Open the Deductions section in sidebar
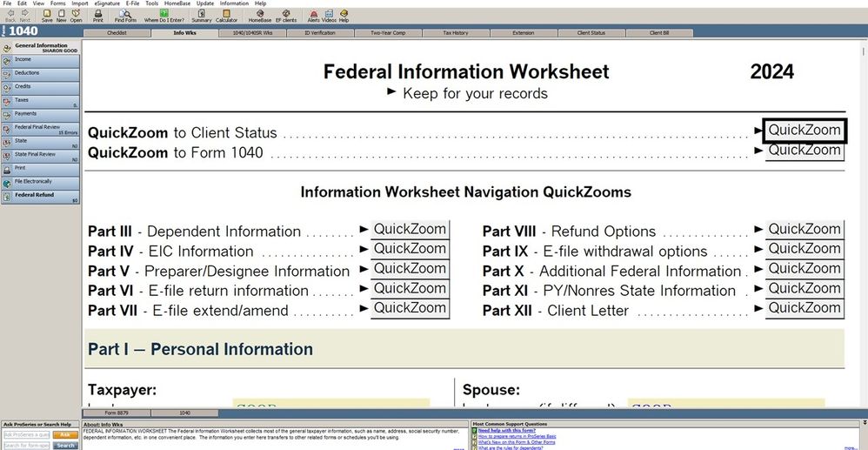868x450 pixels. [41, 73]
